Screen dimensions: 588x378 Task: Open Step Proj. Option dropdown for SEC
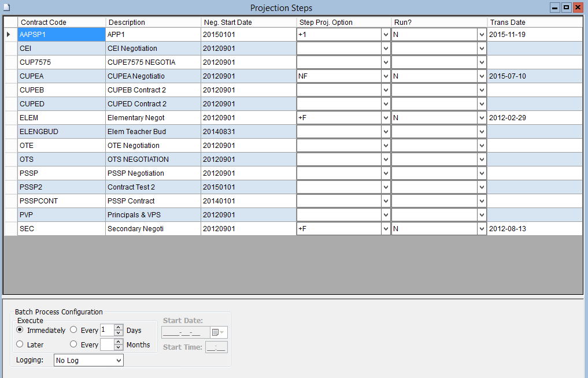pyautogui.click(x=386, y=229)
